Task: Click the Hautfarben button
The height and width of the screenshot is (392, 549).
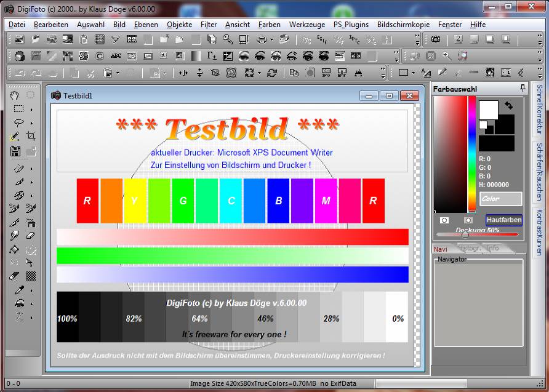Action: pyautogui.click(x=503, y=220)
